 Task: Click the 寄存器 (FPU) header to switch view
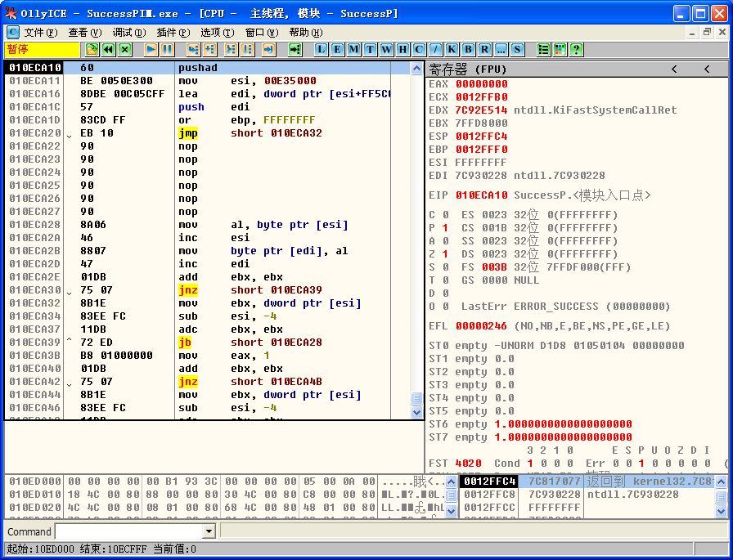(x=467, y=69)
